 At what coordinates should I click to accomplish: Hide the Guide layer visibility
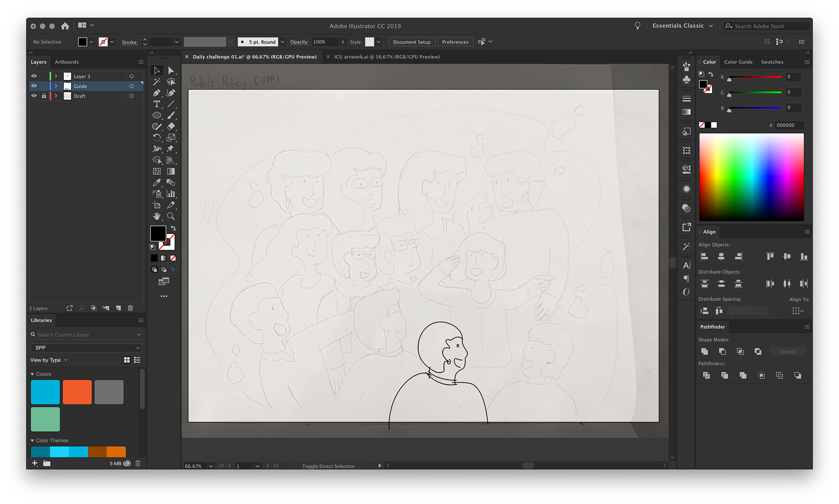[x=34, y=86]
